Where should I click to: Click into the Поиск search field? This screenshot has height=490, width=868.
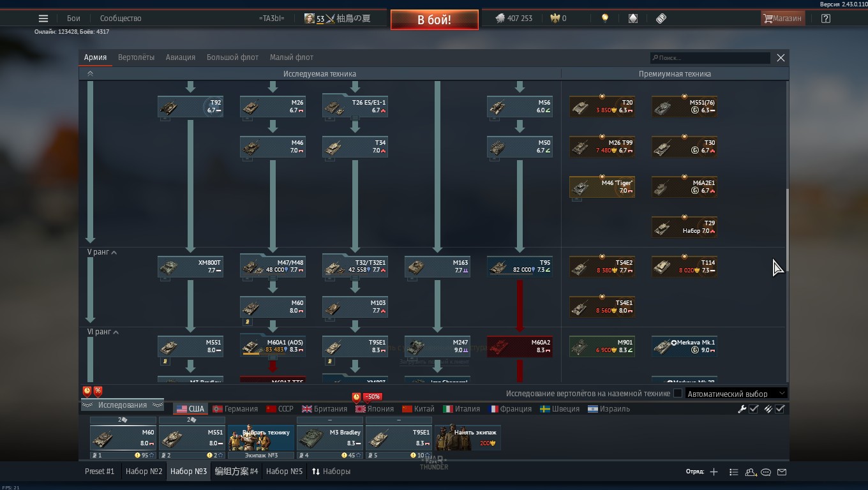tap(710, 58)
